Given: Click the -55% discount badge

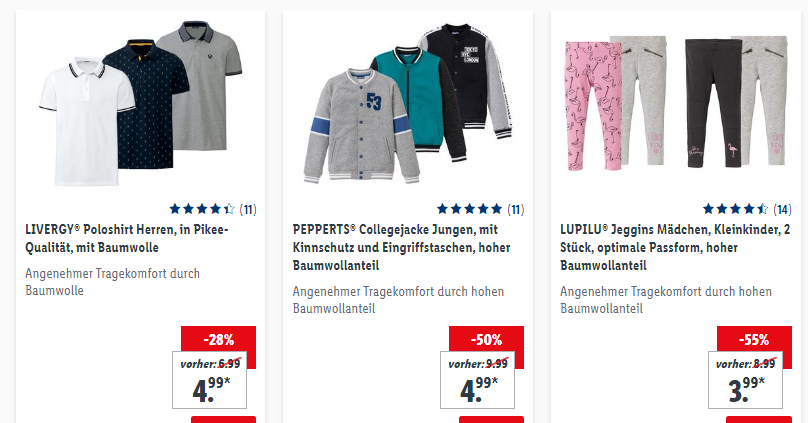Looking at the screenshot, I should click(754, 340).
